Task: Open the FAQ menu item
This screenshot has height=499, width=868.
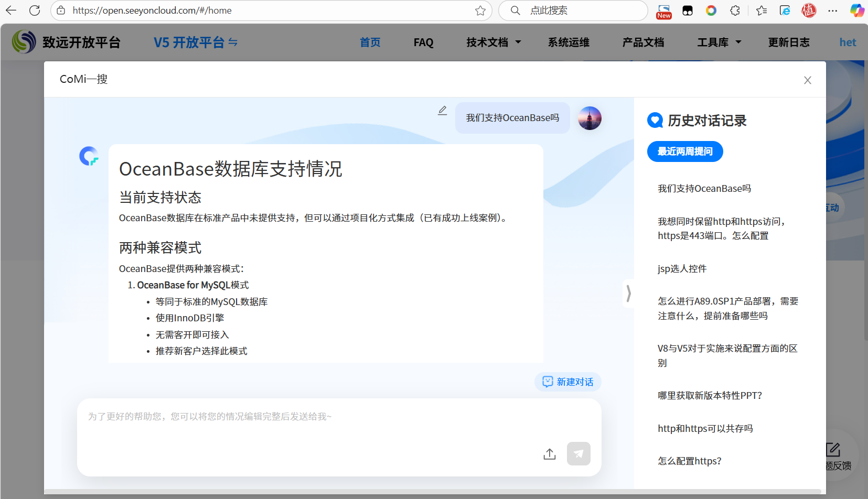Action: coord(423,42)
